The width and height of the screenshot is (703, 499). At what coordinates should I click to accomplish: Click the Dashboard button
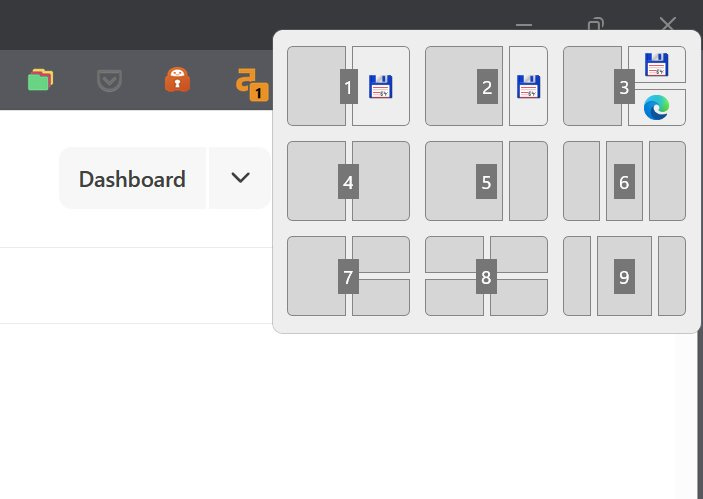click(x=132, y=178)
